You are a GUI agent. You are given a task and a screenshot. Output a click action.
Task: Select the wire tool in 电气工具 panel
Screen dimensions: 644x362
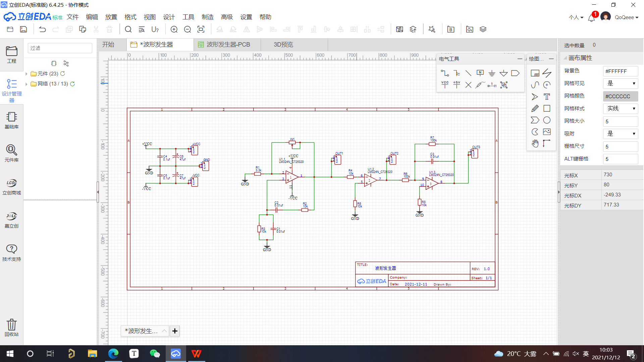click(445, 73)
